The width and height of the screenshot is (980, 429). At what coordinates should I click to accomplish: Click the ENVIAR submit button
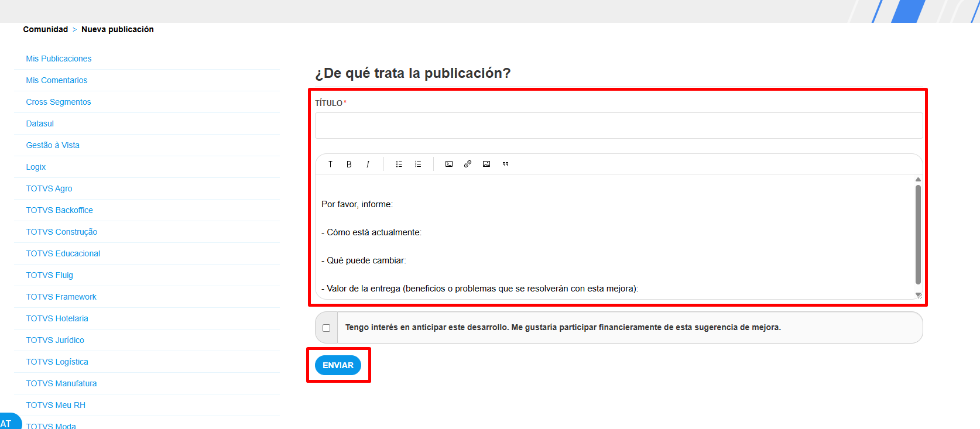338,365
